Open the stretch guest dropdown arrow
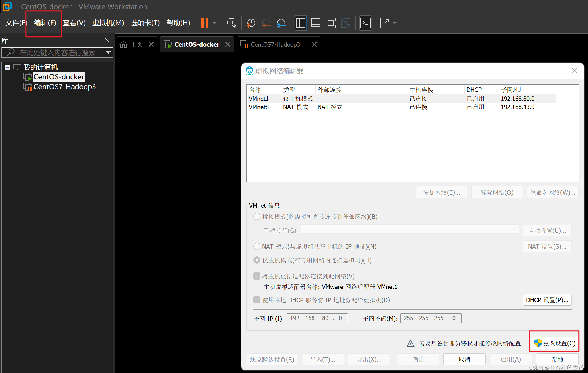588x373 pixels. tap(395, 23)
